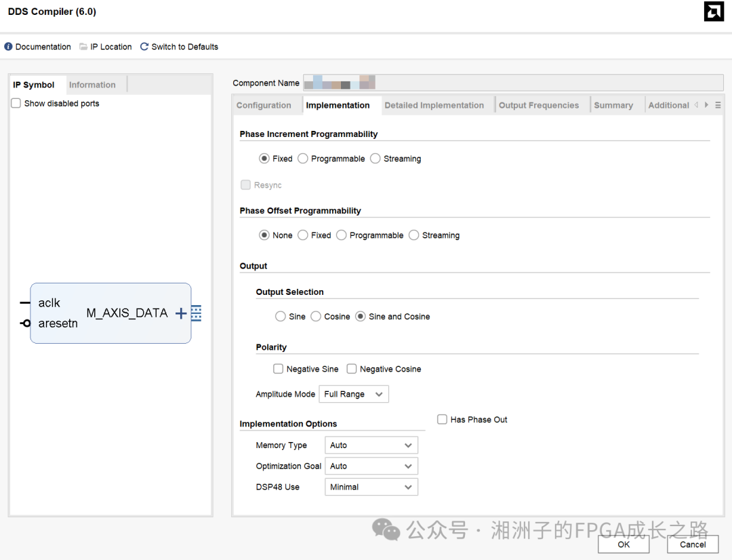Switch to the Information tab
The height and width of the screenshot is (560, 732).
(x=92, y=85)
